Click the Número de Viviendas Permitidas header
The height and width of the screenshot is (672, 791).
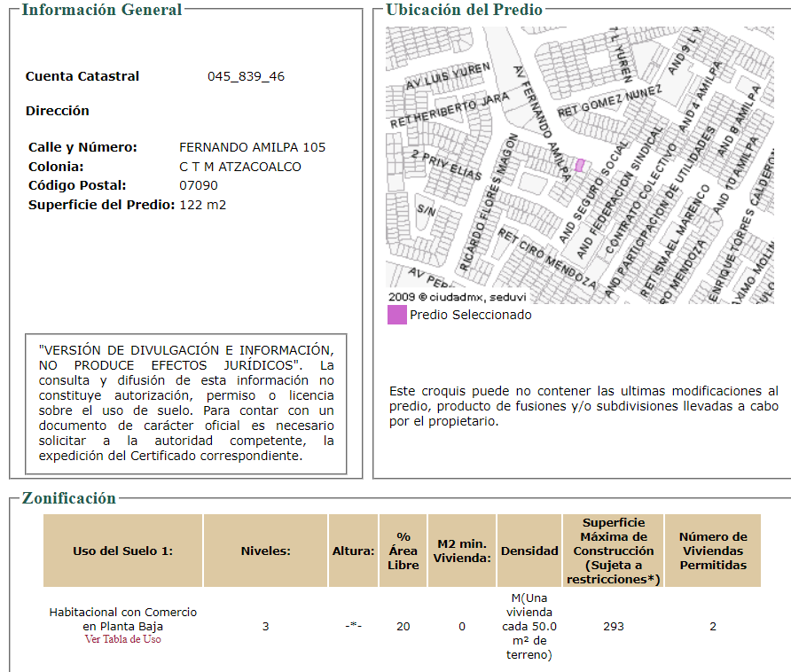point(713,551)
